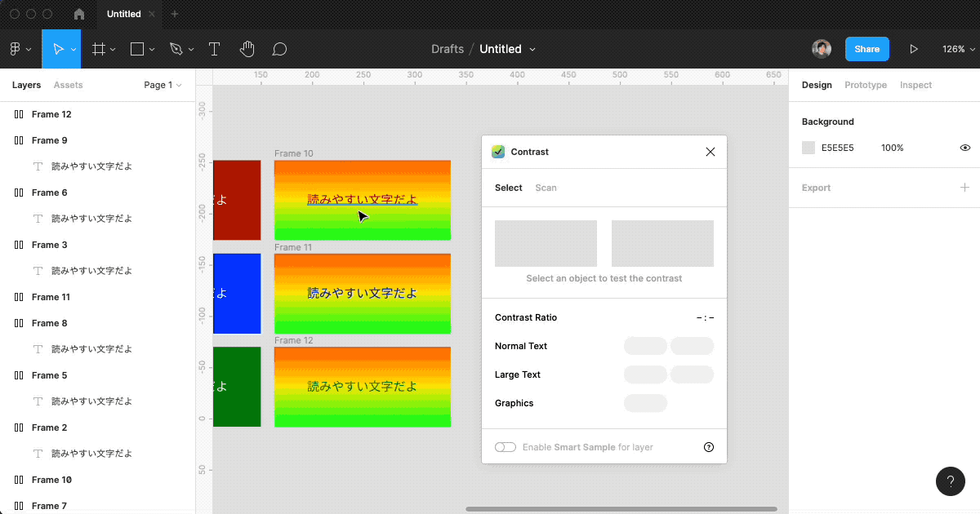Open the Page 1 dropdown
The width and height of the screenshot is (980, 514).
click(x=163, y=85)
